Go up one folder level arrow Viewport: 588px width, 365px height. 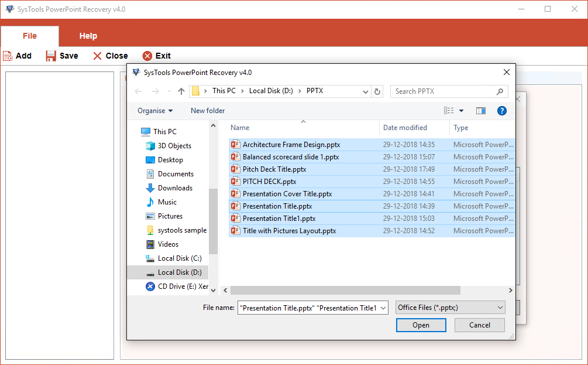pos(181,91)
